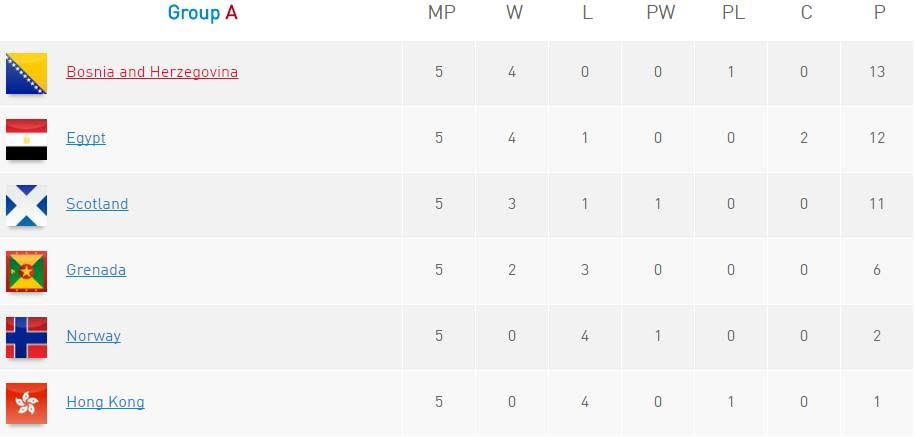
Task: Click the L losses column header
Action: pos(586,13)
